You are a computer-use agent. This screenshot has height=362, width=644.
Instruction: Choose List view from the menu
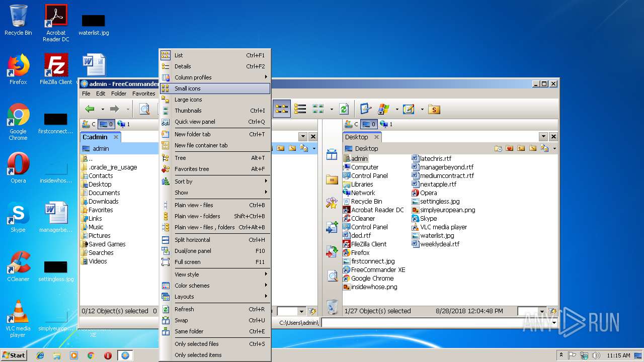[215, 55]
